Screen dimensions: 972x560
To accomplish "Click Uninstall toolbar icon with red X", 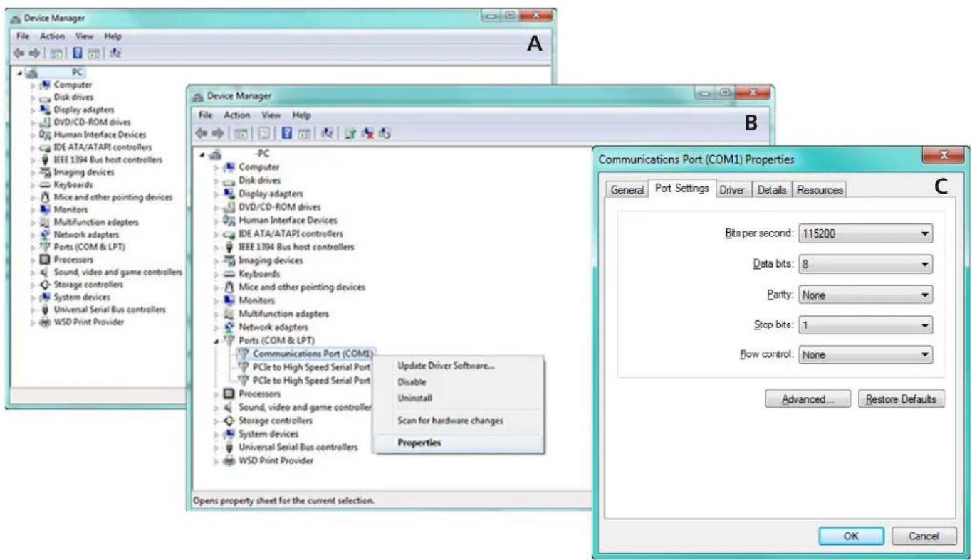I will [x=369, y=133].
